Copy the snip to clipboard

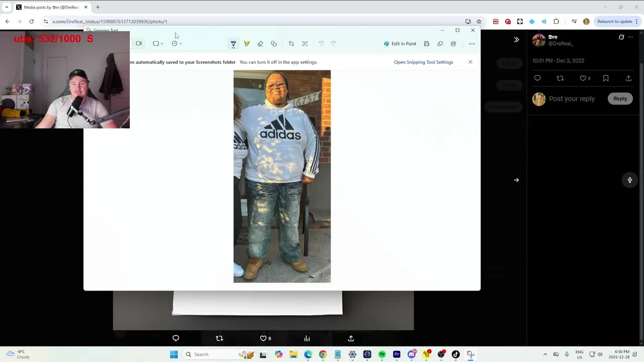click(440, 44)
